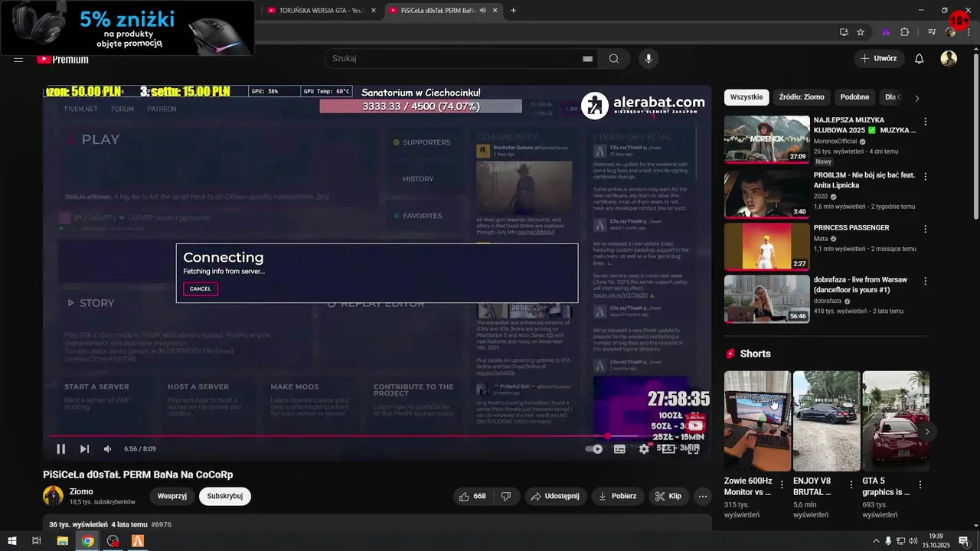Dislike the video with thumbs down
Image resolution: width=980 pixels, height=551 pixels.
pyautogui.click(x=506, y=496)
